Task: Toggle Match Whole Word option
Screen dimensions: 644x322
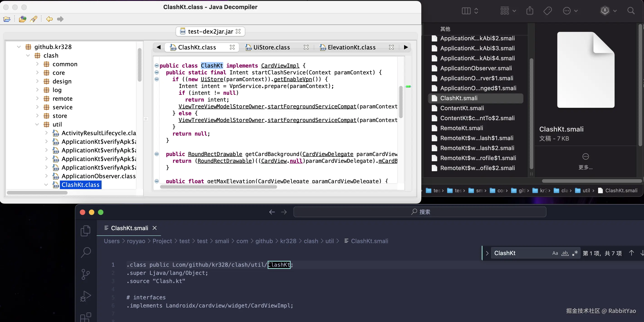Action: 565,253
